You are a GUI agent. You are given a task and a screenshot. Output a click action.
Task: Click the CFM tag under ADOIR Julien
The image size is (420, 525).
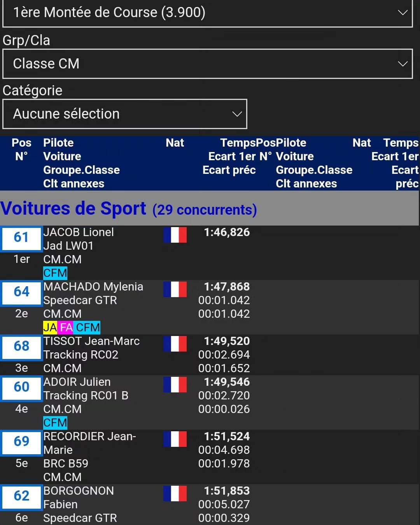pyautogui.click(x=55, y=423)
